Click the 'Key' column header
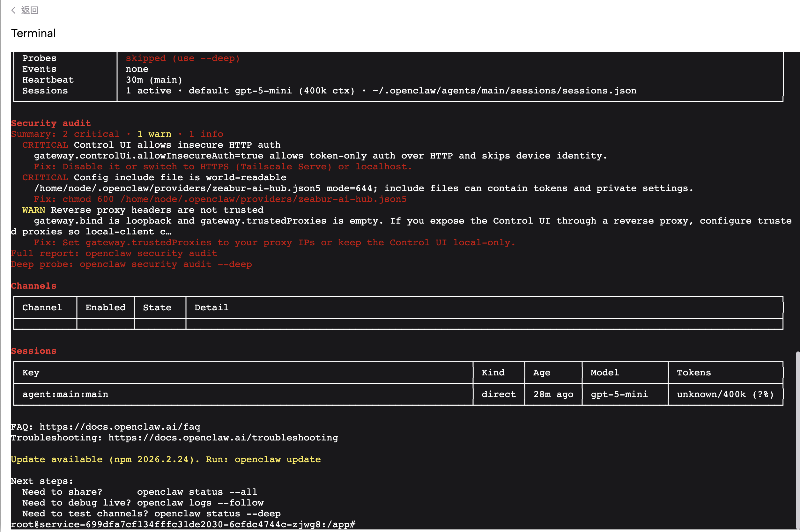The image size is (800, 532). (31, 372)
